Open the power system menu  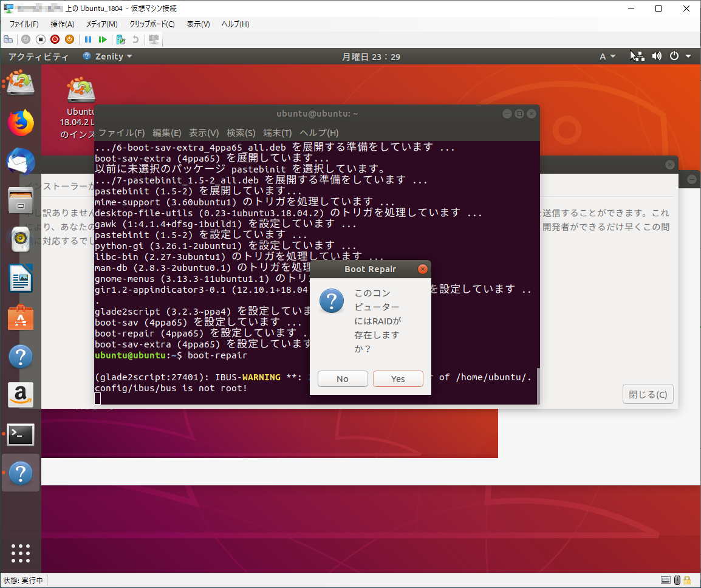[680, 56]
